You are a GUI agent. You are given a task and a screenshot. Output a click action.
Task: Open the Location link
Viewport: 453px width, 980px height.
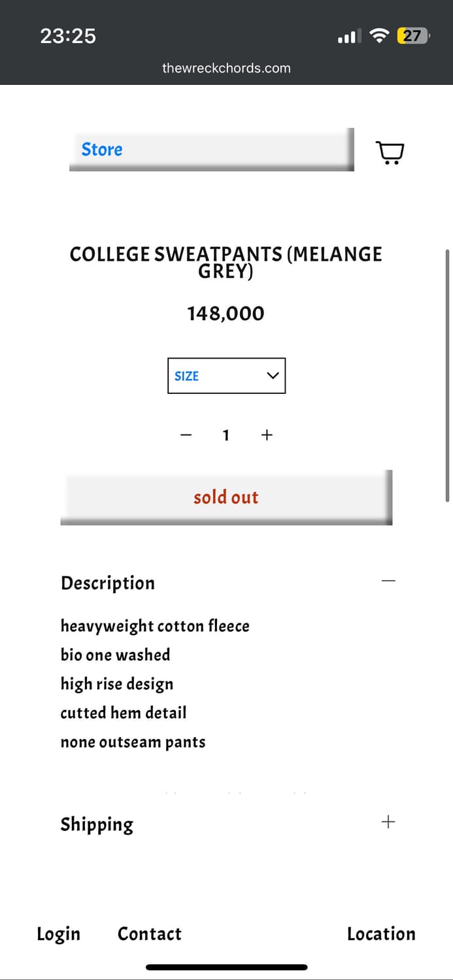381,934
